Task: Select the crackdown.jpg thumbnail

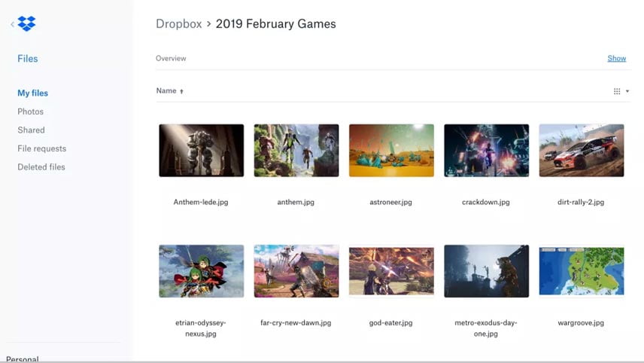Action: pos(486,151)
